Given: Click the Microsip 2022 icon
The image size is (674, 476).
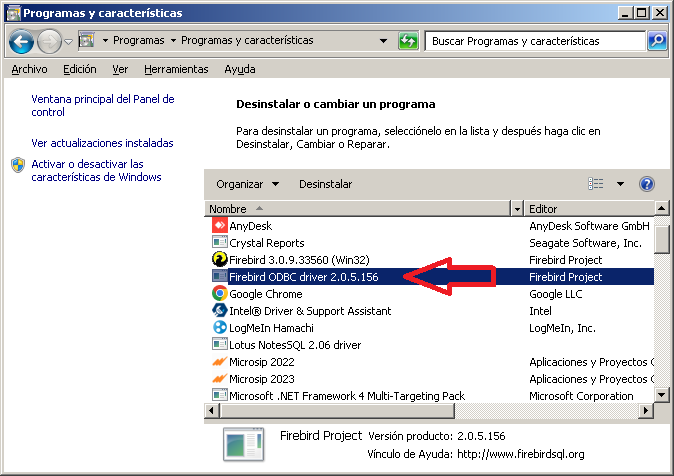Looking at the screenshot, I should (x=220, y=362).
